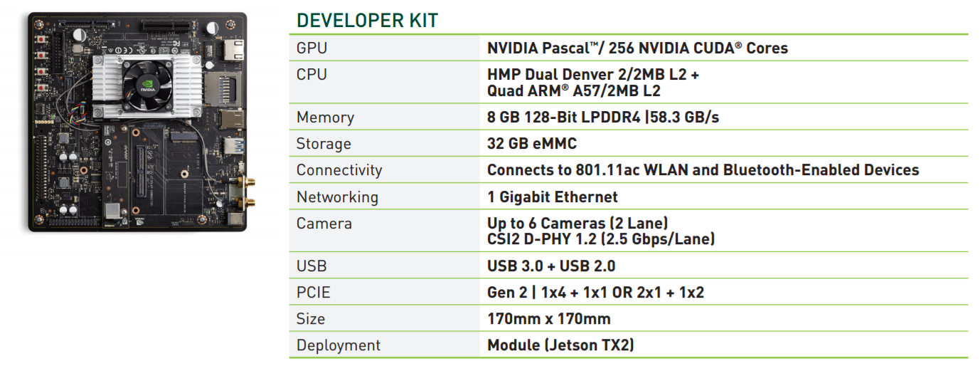Click the Camera row label
Image resolution: width=980 pixels, height=376 pixels.
324,223
